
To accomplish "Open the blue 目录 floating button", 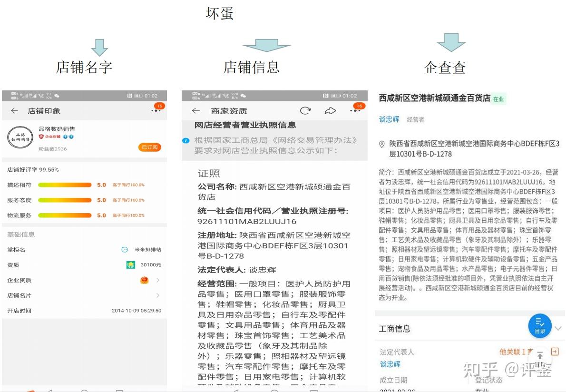I will pyautogui.click(x=540, y=325).
